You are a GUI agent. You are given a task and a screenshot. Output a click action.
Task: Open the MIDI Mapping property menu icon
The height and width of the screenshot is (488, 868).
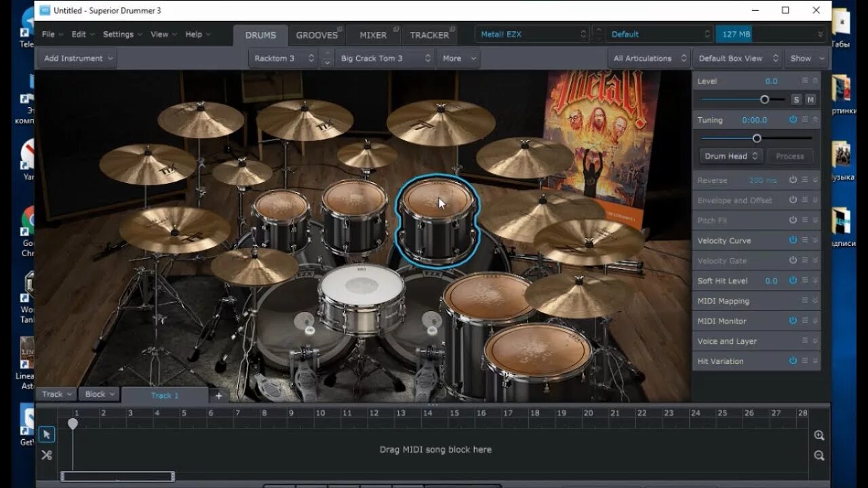coord(805,300)
